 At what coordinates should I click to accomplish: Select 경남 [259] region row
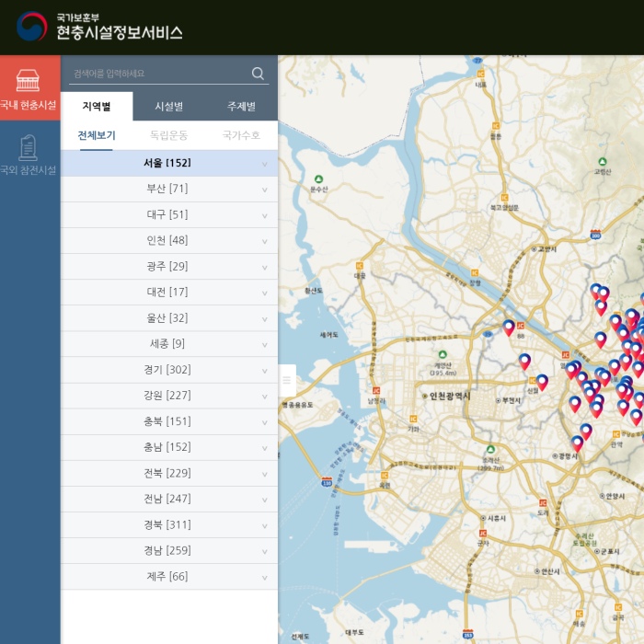pyautogui.click(x=169, y=550)
